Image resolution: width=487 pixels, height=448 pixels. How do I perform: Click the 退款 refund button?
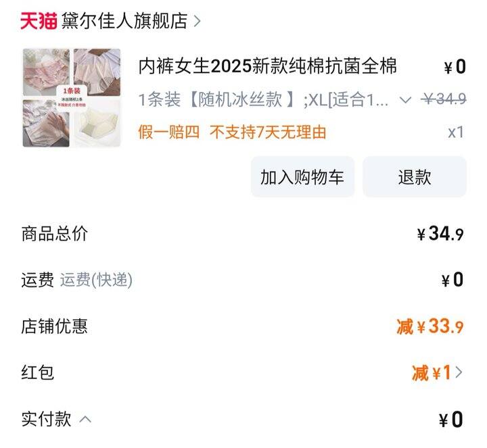tap(415, 177)
